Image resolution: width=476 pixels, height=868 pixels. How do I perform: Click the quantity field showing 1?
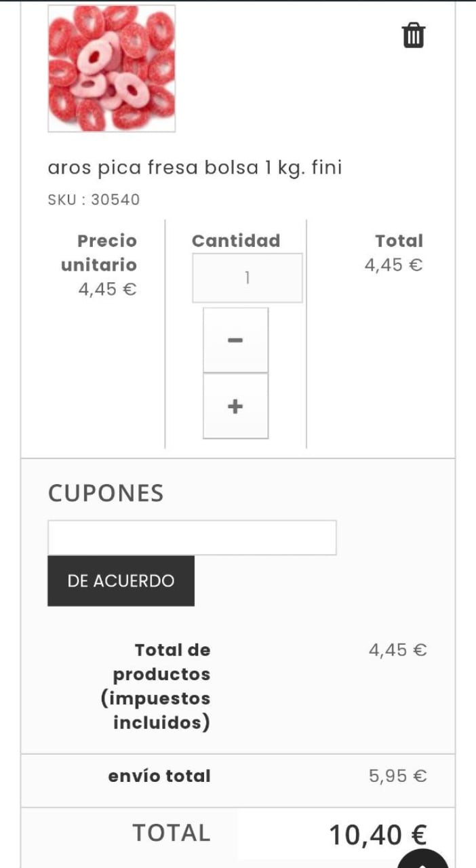coord(247,278)
